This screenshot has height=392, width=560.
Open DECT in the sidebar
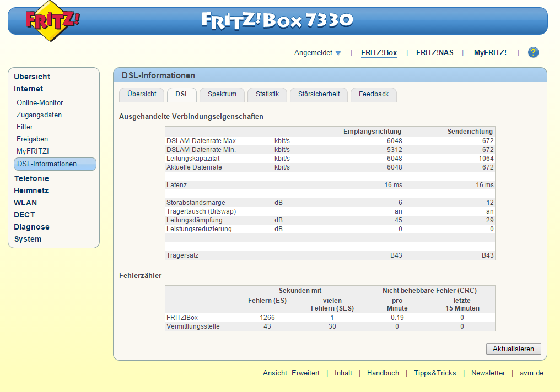click(24, 215)
